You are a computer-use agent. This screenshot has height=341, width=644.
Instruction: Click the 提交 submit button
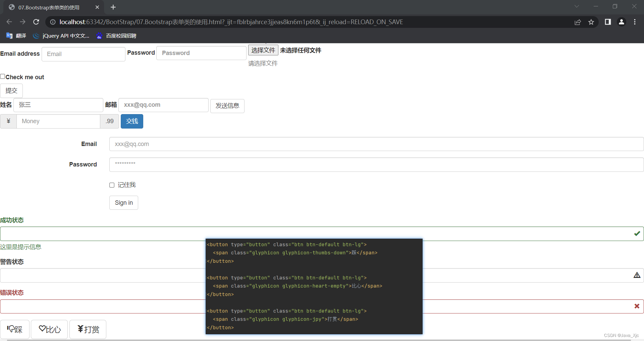pyautogui.click(x=11, y=91)
